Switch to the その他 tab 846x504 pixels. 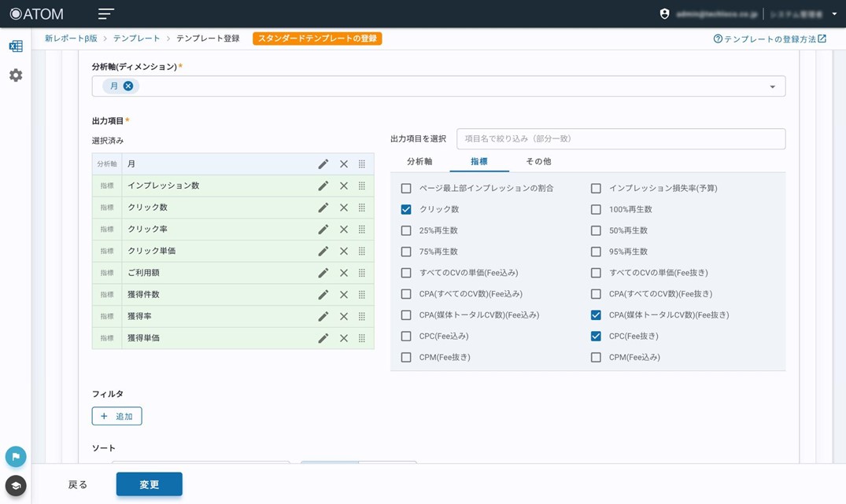(x=538, y=161)
